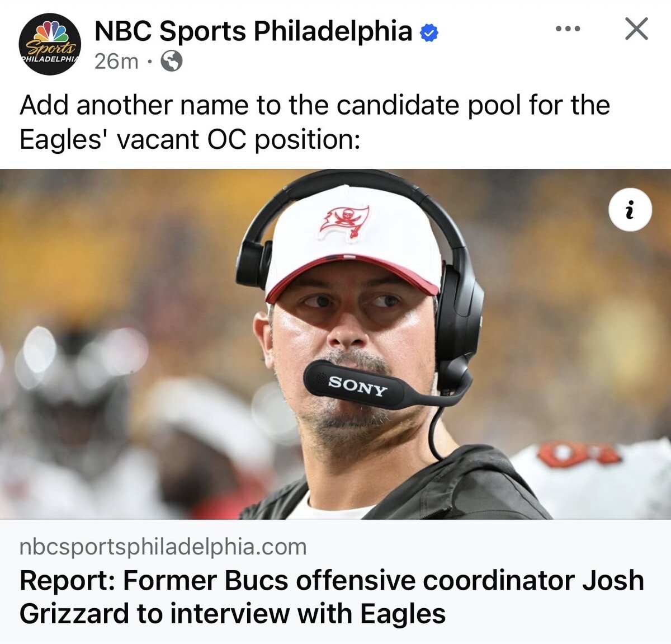Image resolution: width=671 pixels, height=644 pixels.
Task: Open the NBC Sports Philadelphia page name
Action: (x=253, y=31)
